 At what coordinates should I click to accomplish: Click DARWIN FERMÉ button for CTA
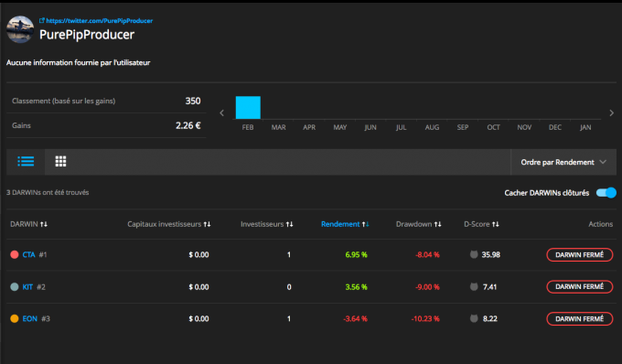(580, 254)
